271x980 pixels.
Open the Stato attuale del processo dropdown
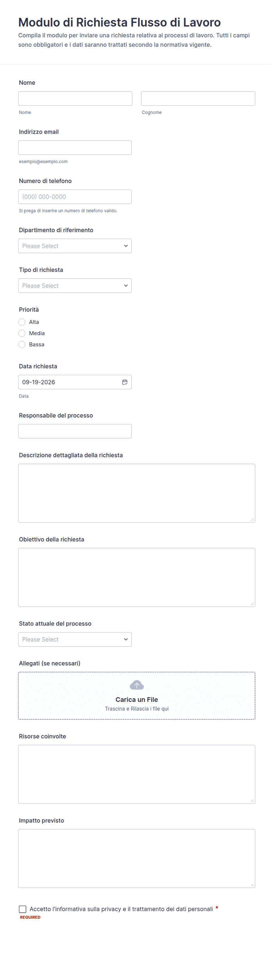pos(75,639)
